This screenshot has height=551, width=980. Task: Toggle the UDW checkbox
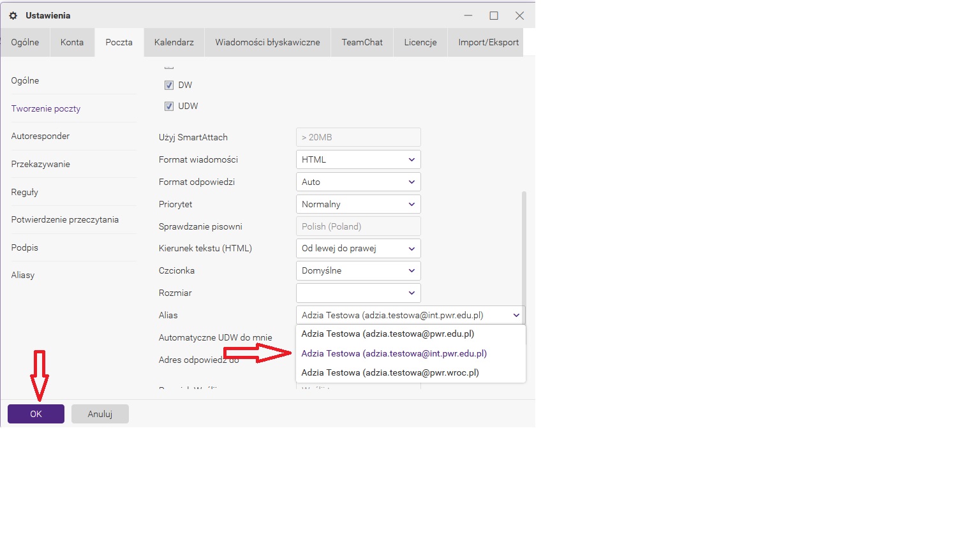[169, 107]
